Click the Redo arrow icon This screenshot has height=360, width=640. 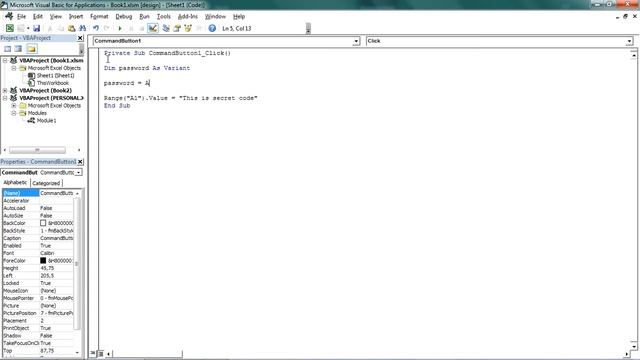(107, 28)
